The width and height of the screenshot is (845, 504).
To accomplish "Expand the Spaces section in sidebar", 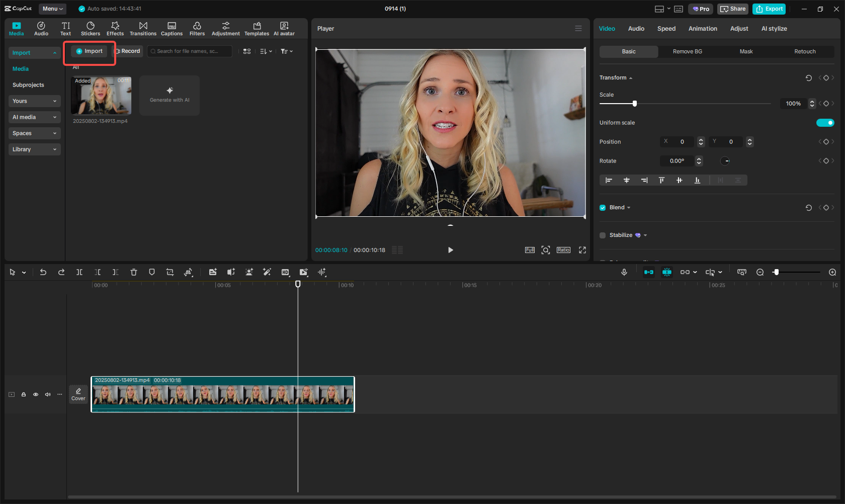I will (34, 133).
